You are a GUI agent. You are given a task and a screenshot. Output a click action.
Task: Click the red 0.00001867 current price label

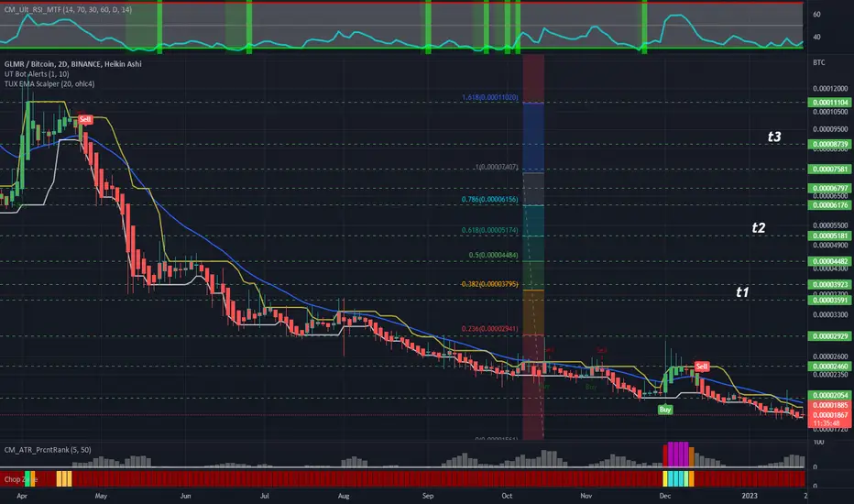(x=830, y=415)
